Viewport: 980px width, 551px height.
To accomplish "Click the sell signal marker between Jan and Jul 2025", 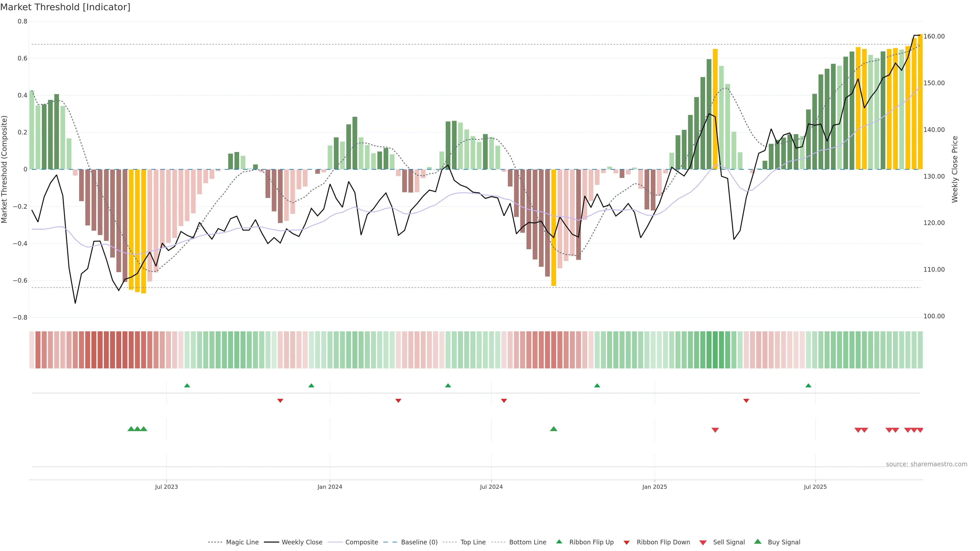I will coord(715,430).
